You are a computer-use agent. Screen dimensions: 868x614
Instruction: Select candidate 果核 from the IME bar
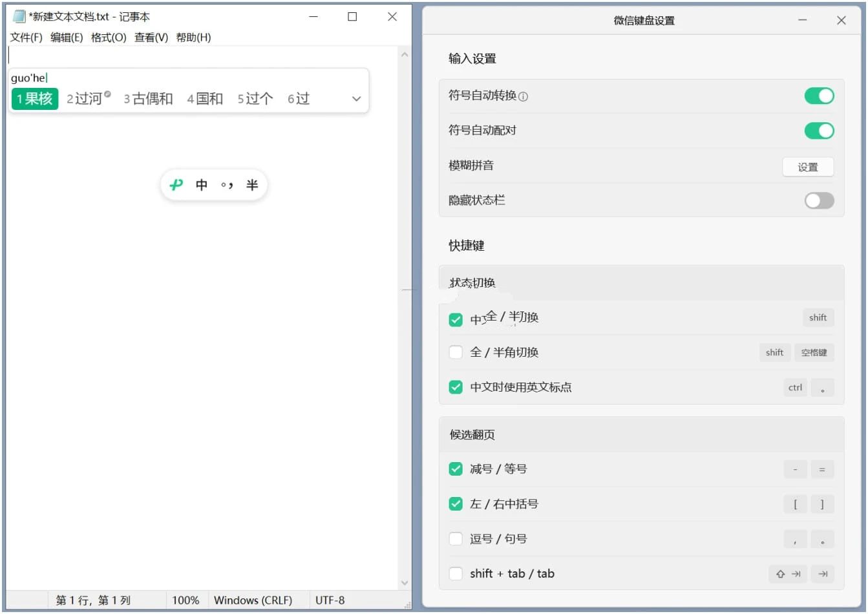tap(34, 99)
